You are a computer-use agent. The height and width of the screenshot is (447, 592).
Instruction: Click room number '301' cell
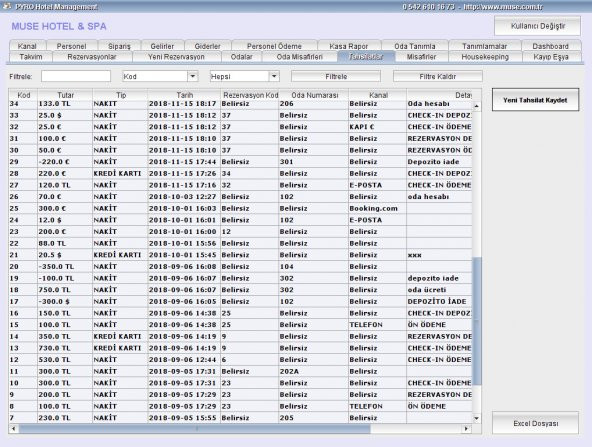coord(313,162)
